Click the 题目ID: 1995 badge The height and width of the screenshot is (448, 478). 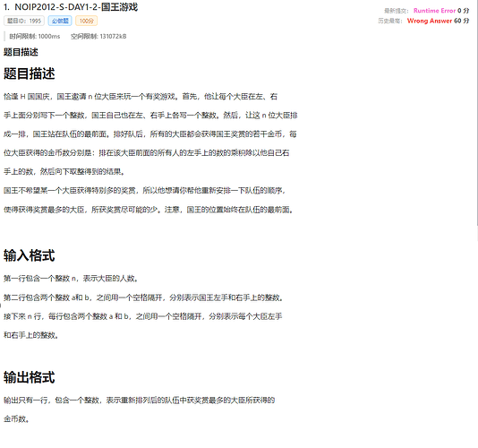click(x=24, y=21)
